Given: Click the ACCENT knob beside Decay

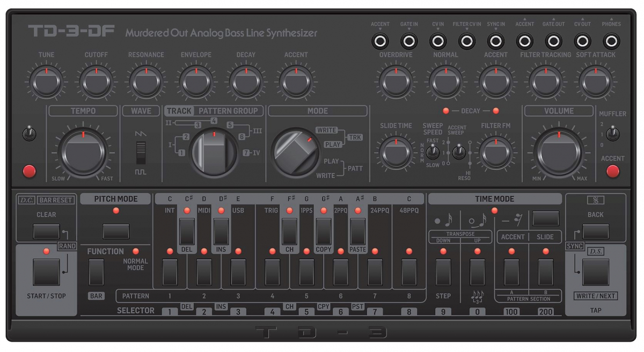Looking at the screenshot, I should click(296, 82).
